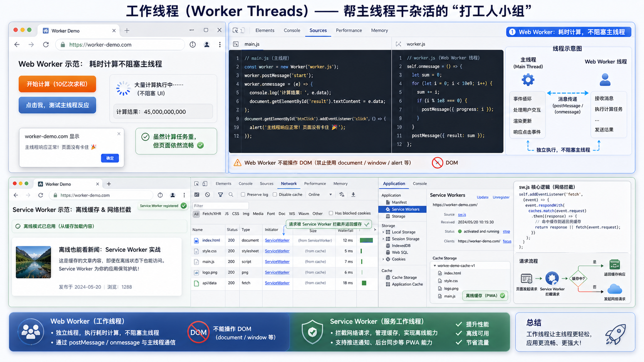
Task: Toggle the Img request type filter
Action: [246, 214]
